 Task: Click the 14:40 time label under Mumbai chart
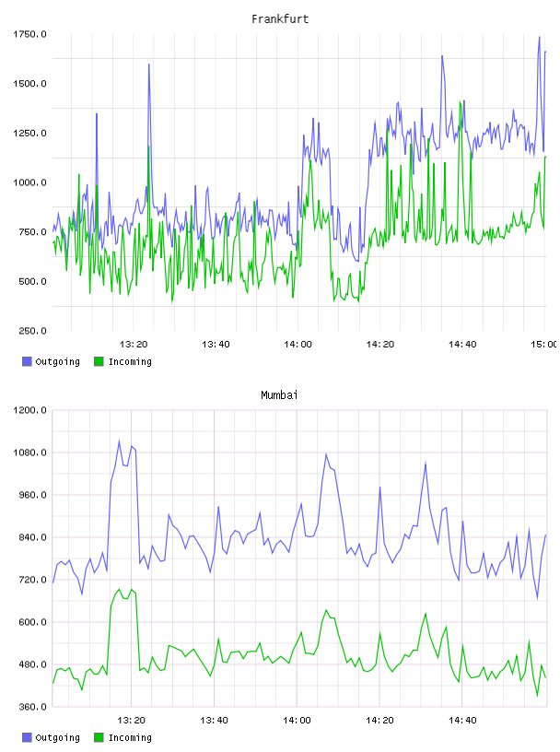(462, 720)
